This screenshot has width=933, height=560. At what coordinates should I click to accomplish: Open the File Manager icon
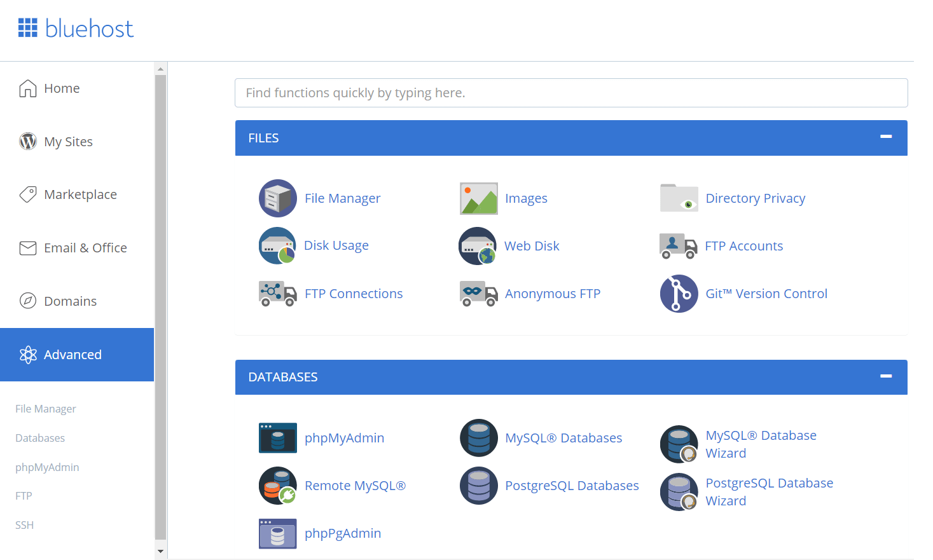277,198
